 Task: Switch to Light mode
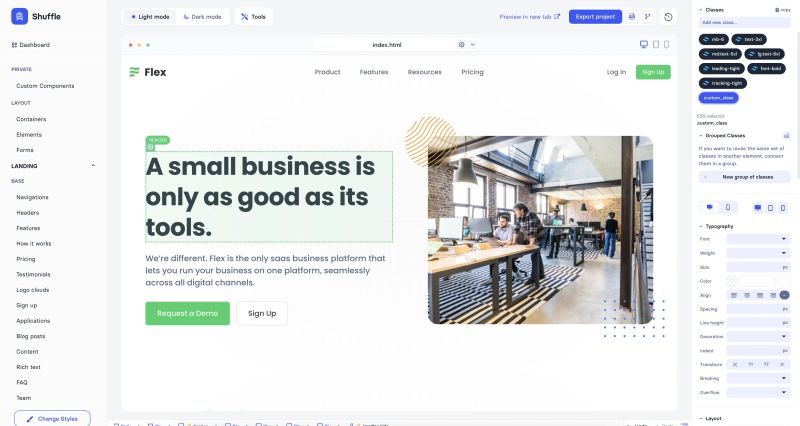(x=150, y=17)
